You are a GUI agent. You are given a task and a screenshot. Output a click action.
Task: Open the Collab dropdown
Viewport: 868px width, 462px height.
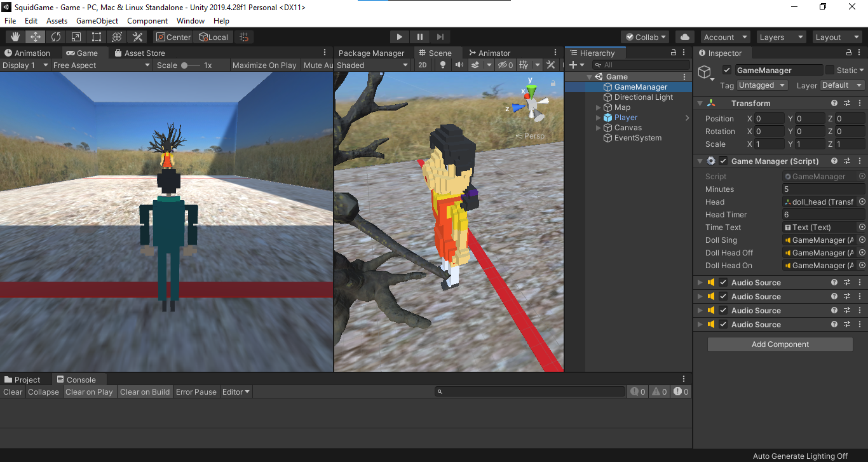646,37
